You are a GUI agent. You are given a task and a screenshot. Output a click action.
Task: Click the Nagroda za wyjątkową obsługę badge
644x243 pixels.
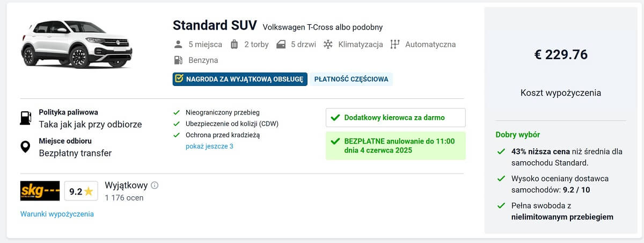click(240, 79)
